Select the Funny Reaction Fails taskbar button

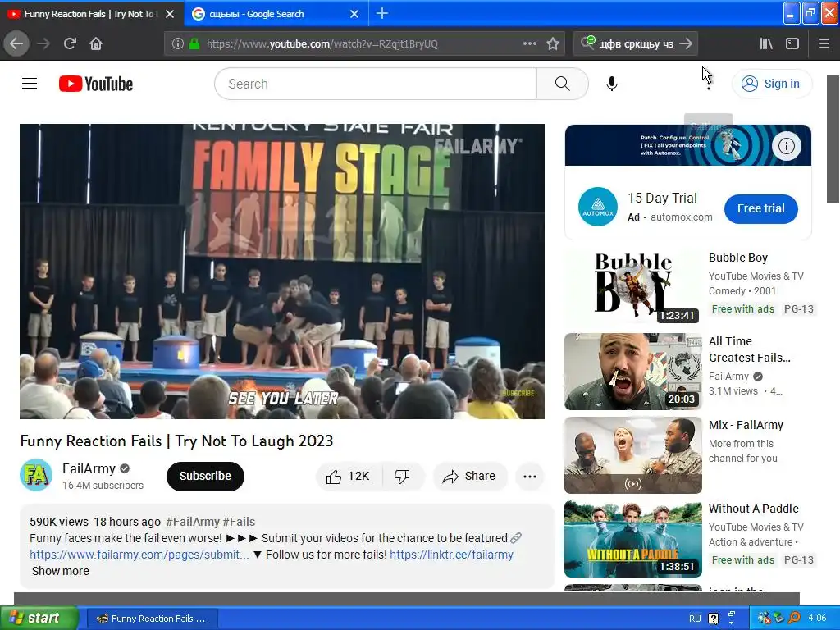coord(152,619)
